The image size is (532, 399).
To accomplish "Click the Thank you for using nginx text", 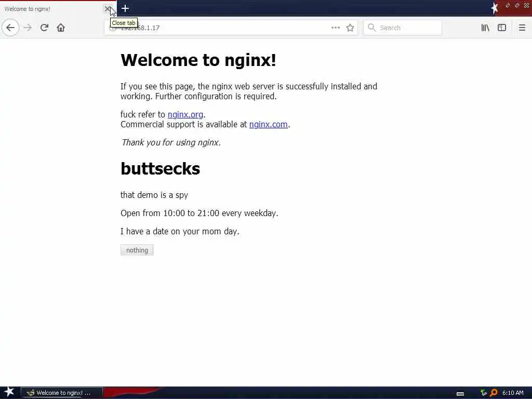I will tap(171, 142).
